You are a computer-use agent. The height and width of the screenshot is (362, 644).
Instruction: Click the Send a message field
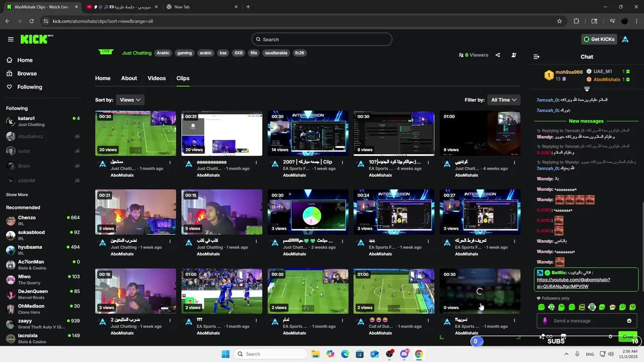pyautogui.click(x=587, y=321)
